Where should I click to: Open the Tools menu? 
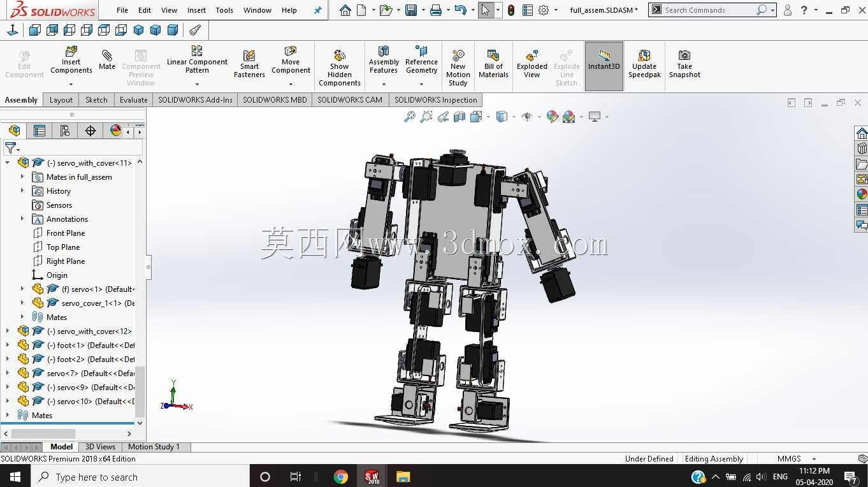point(224,10)
